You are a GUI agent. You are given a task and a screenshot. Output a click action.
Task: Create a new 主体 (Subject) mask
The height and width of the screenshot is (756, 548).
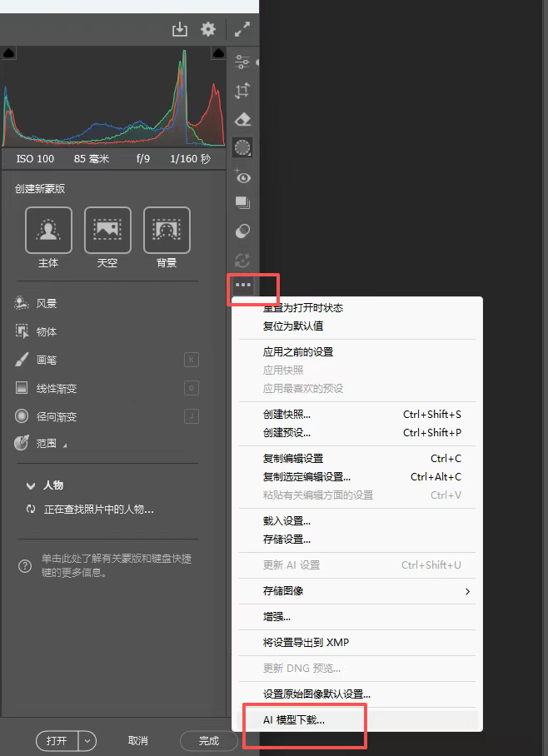coord(48,231)
